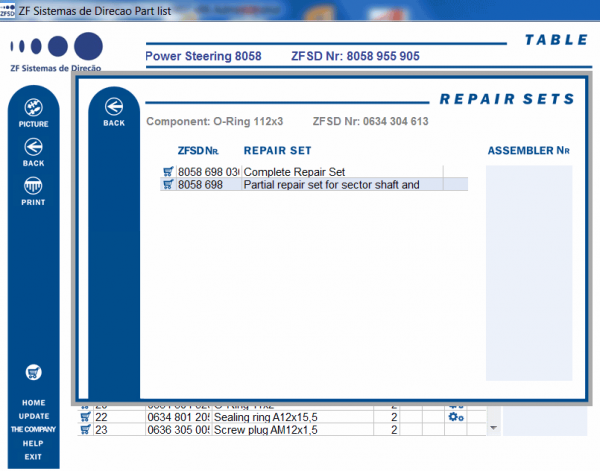The image size is (600, 471).
Task: Open the Picture view icon in sidebar
Action: tap(34, 108)
